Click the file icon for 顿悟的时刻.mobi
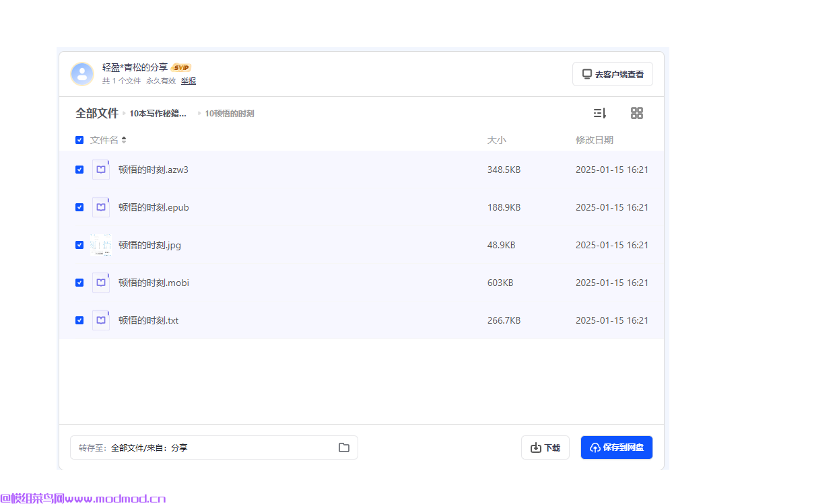This screenshot has height=504, width=839. pos(101,283)
